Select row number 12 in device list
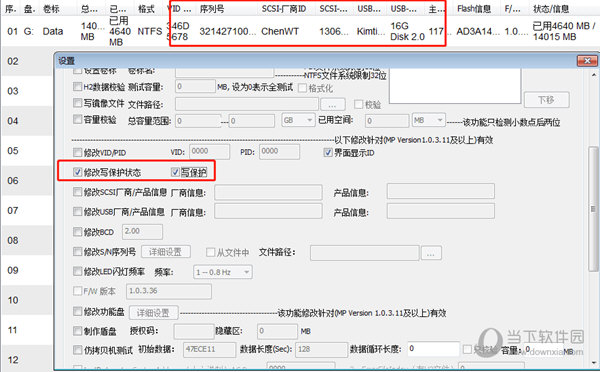Image resolution: width=600 pixels, height=372 pixels. coord(13,360)
